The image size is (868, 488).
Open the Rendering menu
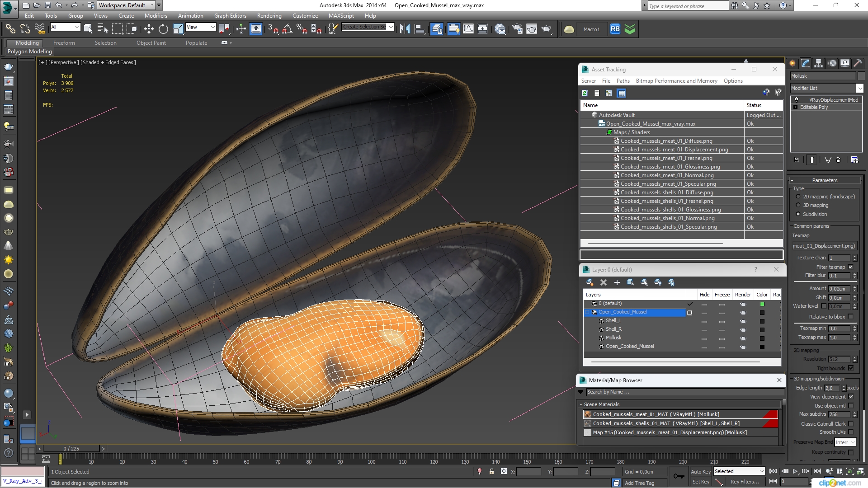pyautogui.click(x=269, y=15)
